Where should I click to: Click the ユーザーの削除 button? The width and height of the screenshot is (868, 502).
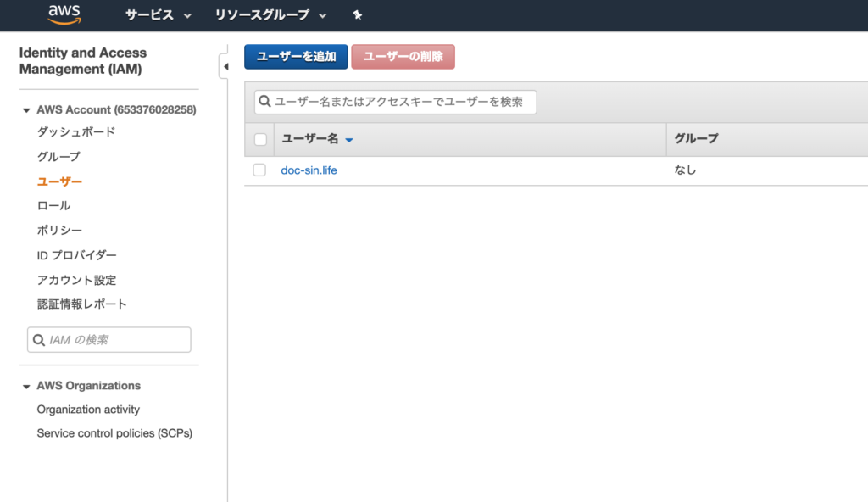pyautogui.click(x=403, y=57)
